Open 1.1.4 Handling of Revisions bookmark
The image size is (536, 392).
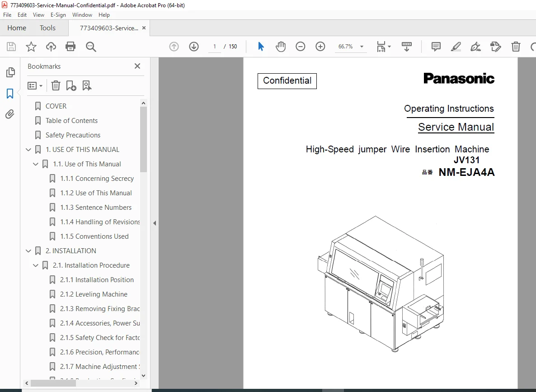(100, 222)
